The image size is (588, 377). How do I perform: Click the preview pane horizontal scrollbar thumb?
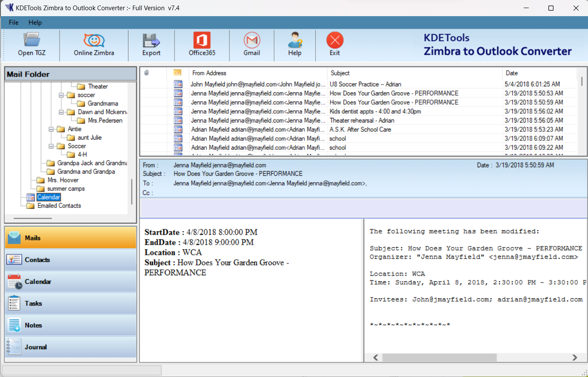[439, 357]
